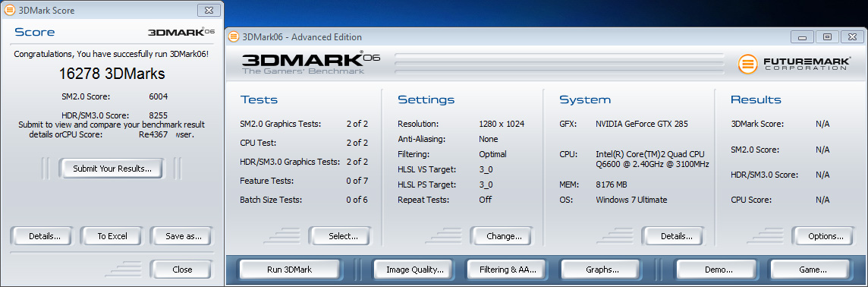
Task: Click the 3DMark Score window title icon
Action: [9, 10]
